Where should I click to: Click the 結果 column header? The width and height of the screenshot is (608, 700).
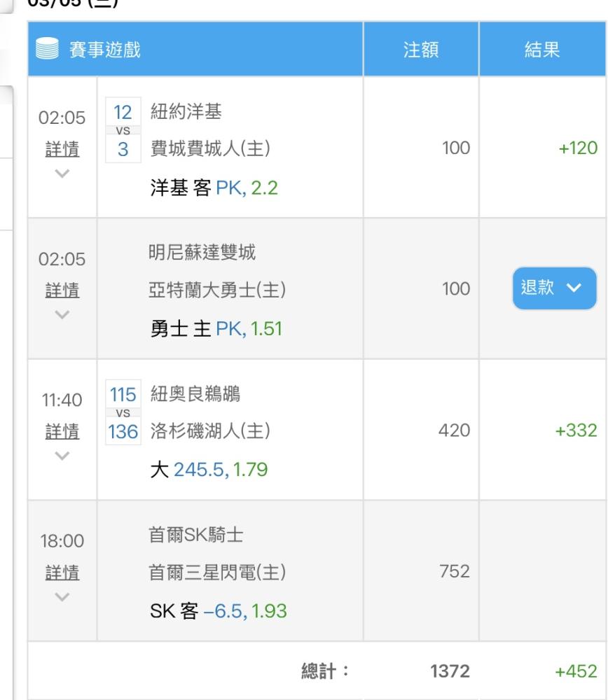pyautogui.click(x=542, y=49)
